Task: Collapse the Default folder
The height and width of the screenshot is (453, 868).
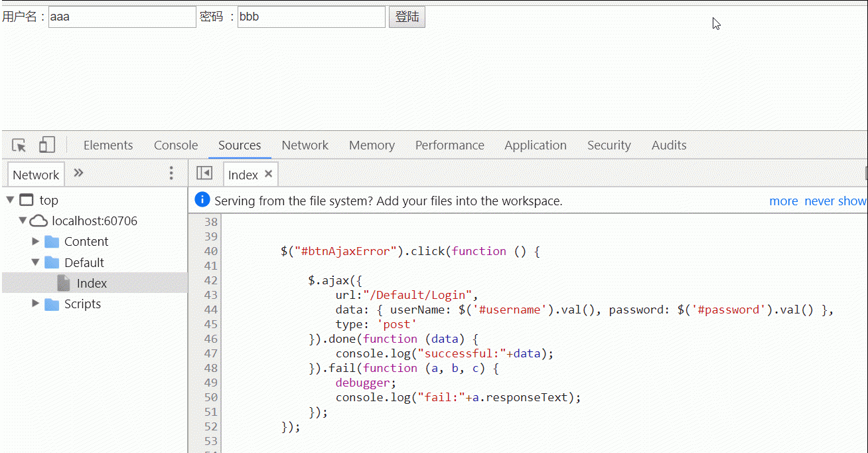Action: coord(36,262)
